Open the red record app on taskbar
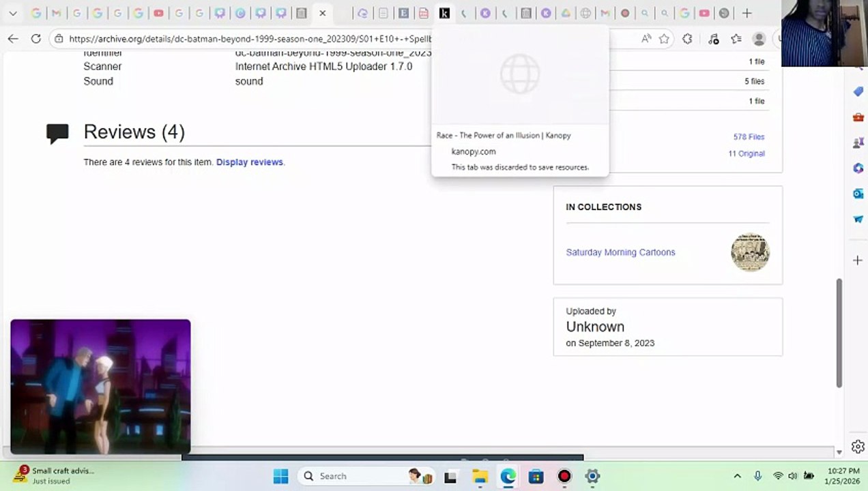This screenshot has width=868, height=491. pyautogui.click(x=564, y=476)
